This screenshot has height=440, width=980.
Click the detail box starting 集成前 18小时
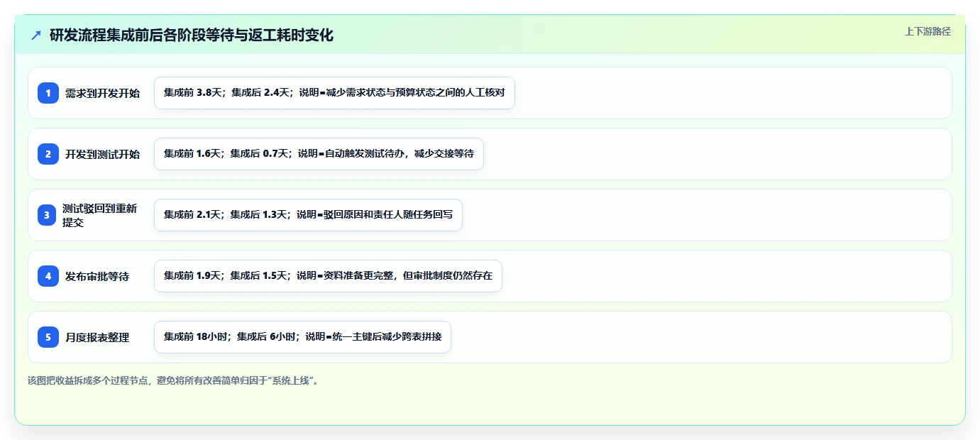302,337
